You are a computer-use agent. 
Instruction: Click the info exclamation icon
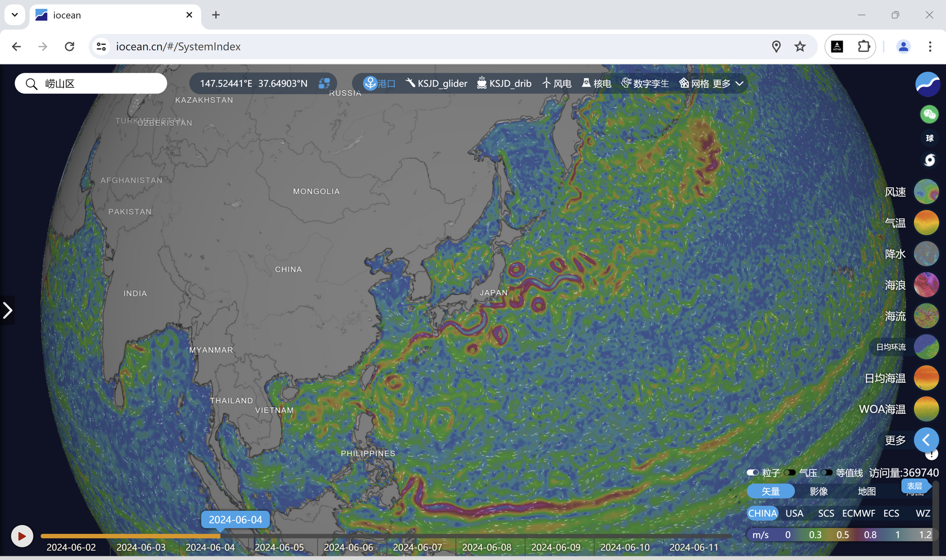pos(931,454)
